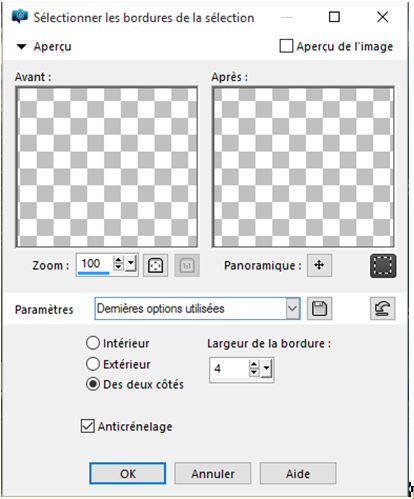The width and height of the screenshot is (414, 499).
Task: Click the Aide help button
Action: [x=298, y=473]
